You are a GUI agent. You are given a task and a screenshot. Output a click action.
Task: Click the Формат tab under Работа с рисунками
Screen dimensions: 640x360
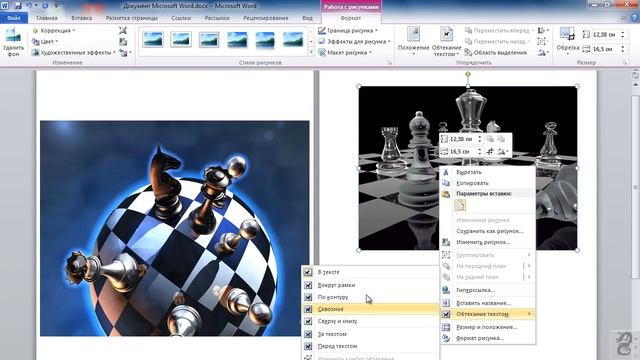[351, 18]
